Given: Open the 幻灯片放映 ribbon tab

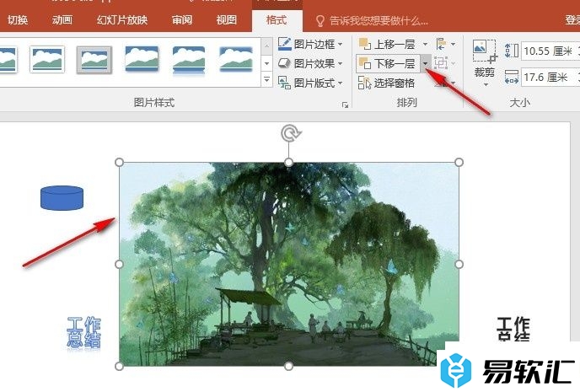Looking at the screenshot, I should tap(122, 20).
